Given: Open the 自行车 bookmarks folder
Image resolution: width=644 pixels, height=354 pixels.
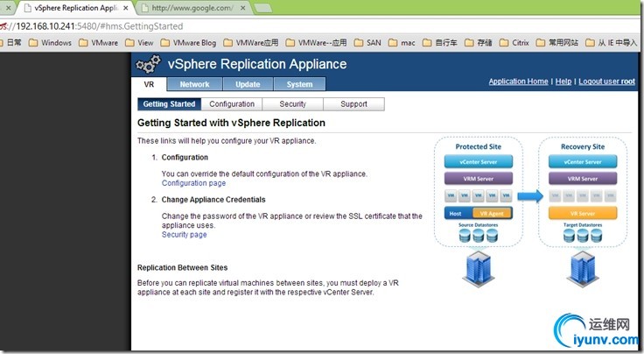Looking at the screenshot, I should click(440, 43).
